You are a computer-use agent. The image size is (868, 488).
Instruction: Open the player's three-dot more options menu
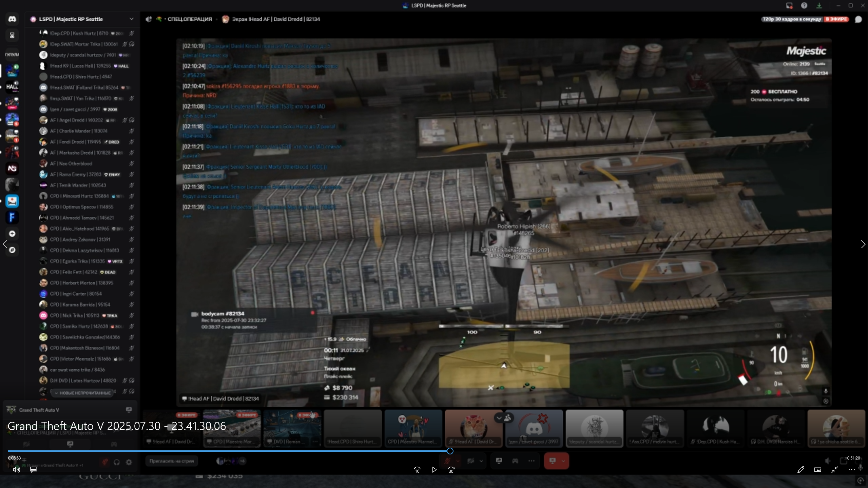pos(852,470)
